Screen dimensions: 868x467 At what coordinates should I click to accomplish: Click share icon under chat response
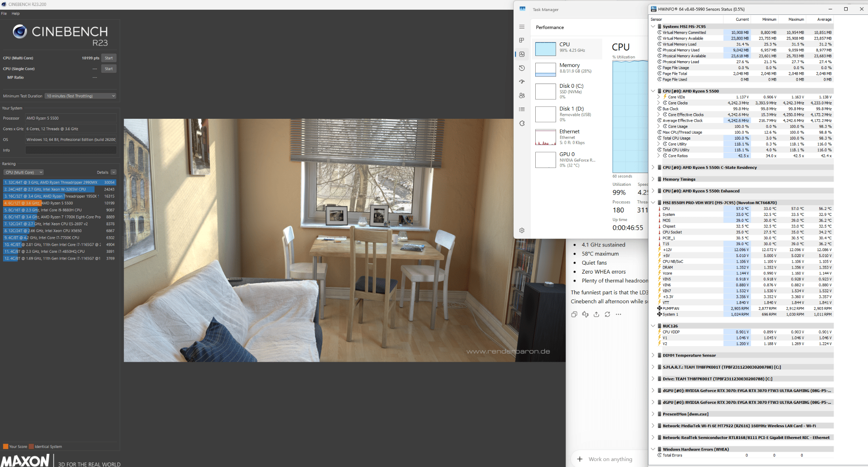[596, 314]
